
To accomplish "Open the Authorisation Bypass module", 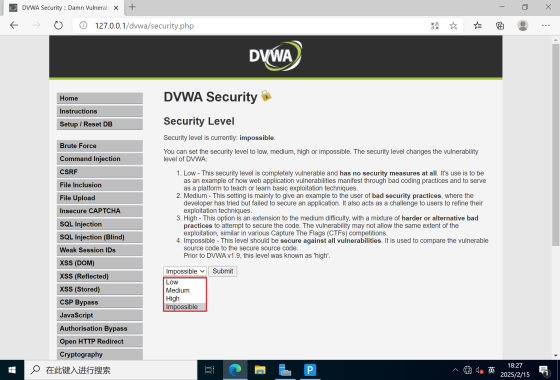I will coord(100,329).
